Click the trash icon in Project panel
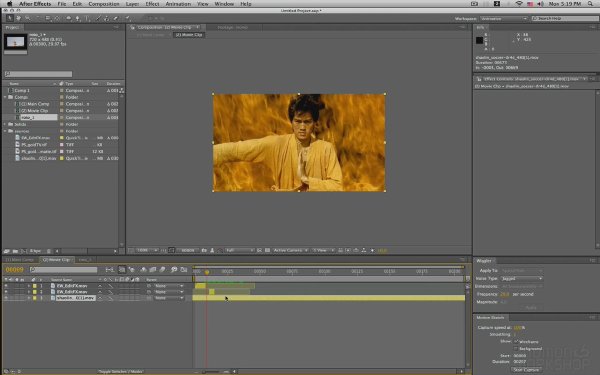This screenshot has height=375, width=600. click(49, 251)
